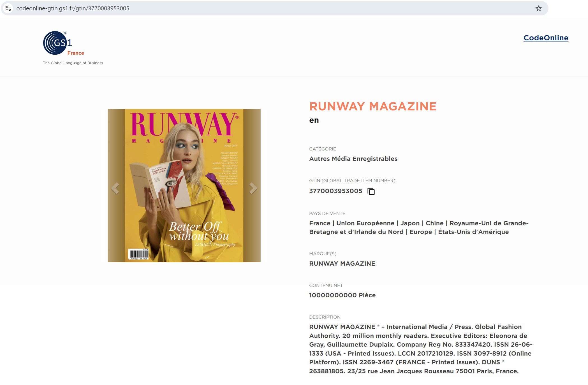View site information in the address bar
Image resolution: width=588 pixels, height=385 pixels.
8,8
